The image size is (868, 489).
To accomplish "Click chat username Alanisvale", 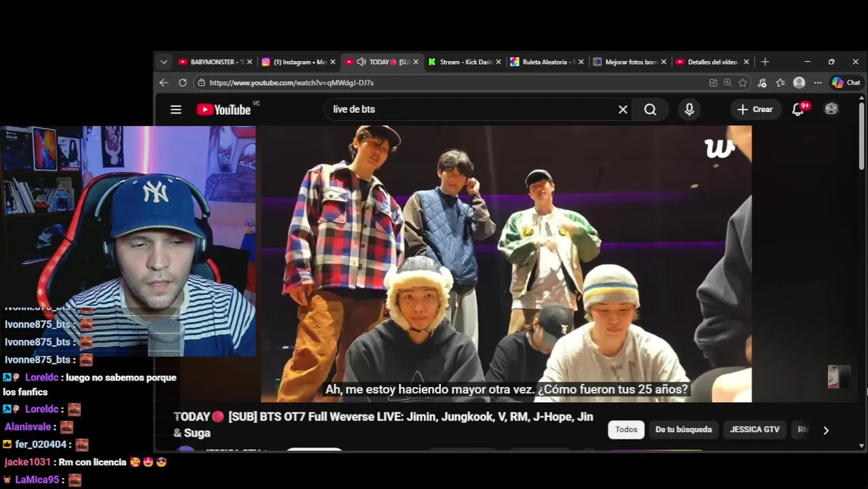I will [28, 427].
